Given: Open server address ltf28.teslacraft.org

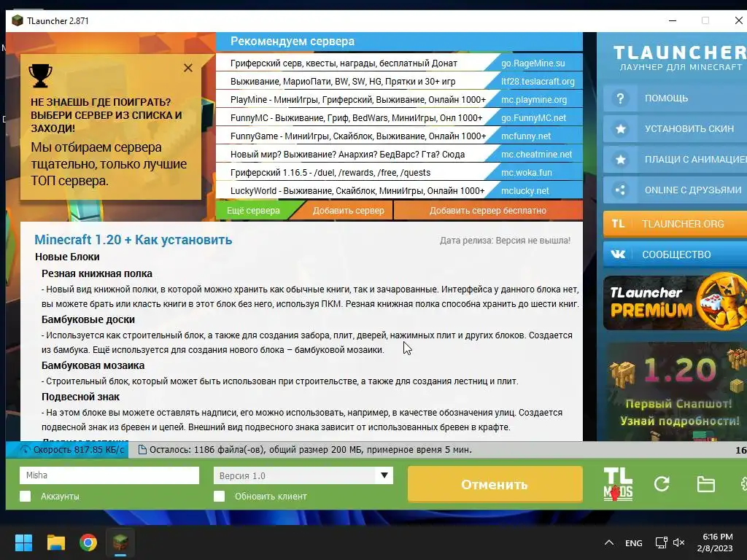Looking at the screenshot, I should coord(538,82).
